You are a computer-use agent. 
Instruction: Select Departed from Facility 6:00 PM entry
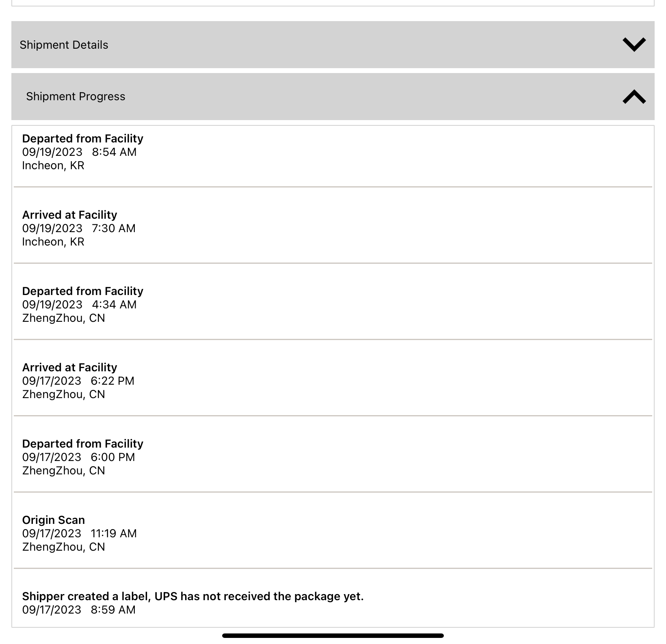(333, 454)
